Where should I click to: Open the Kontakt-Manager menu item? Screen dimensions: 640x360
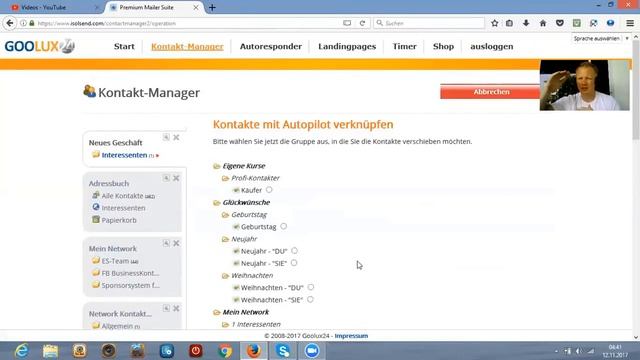tap(187, 47)
